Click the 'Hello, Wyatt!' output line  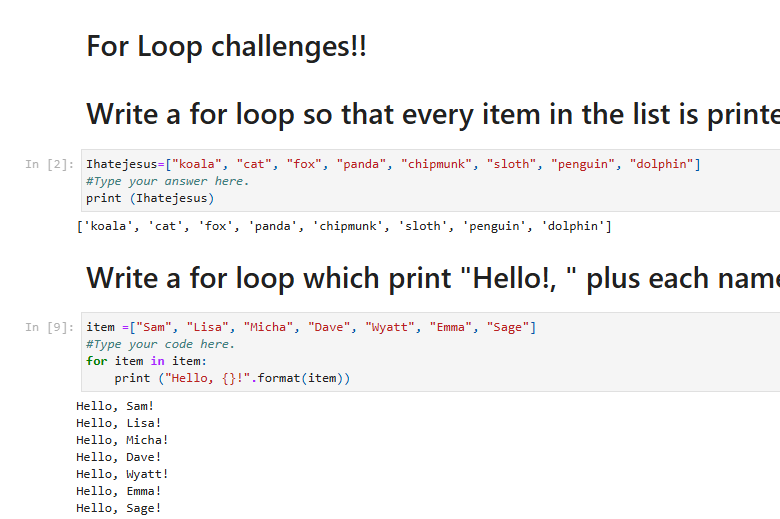click(x=122, y=474)
